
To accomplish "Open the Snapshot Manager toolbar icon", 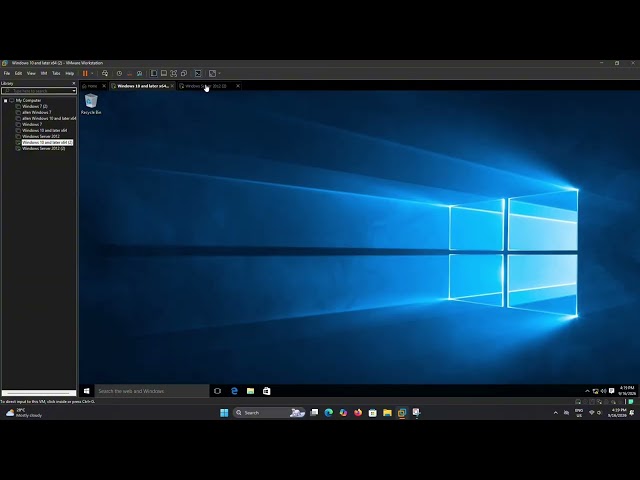I will coord(140,73).
